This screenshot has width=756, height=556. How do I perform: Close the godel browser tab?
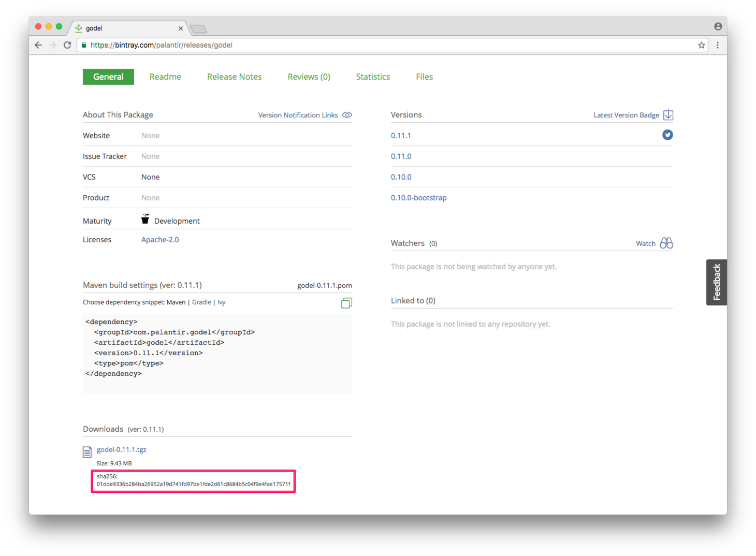pyautogui.click(x=181, y=28)
